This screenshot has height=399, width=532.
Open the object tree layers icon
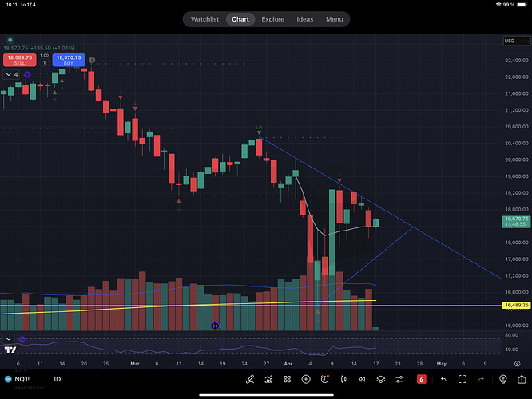(382, 379)
